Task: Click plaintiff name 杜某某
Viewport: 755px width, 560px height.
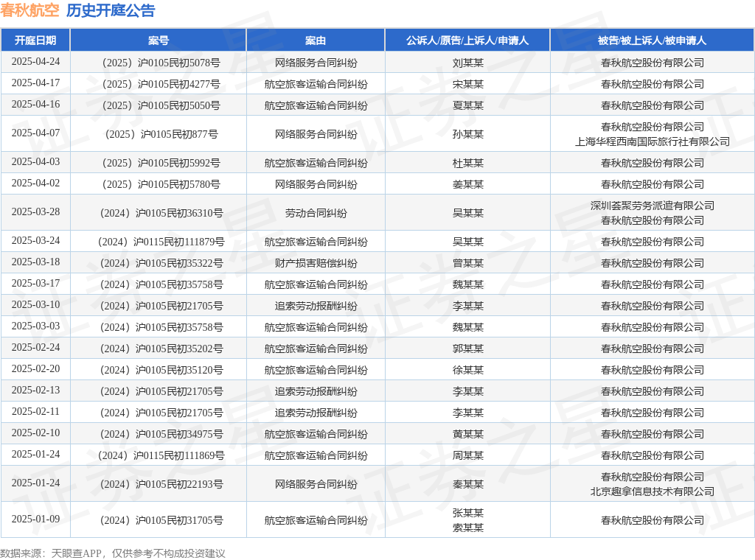Action: 467,163
